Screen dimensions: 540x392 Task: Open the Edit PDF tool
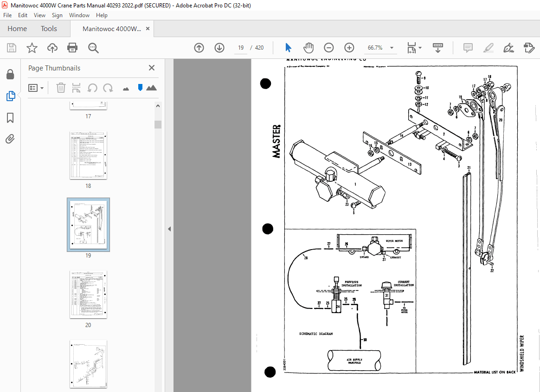[529, 48]
